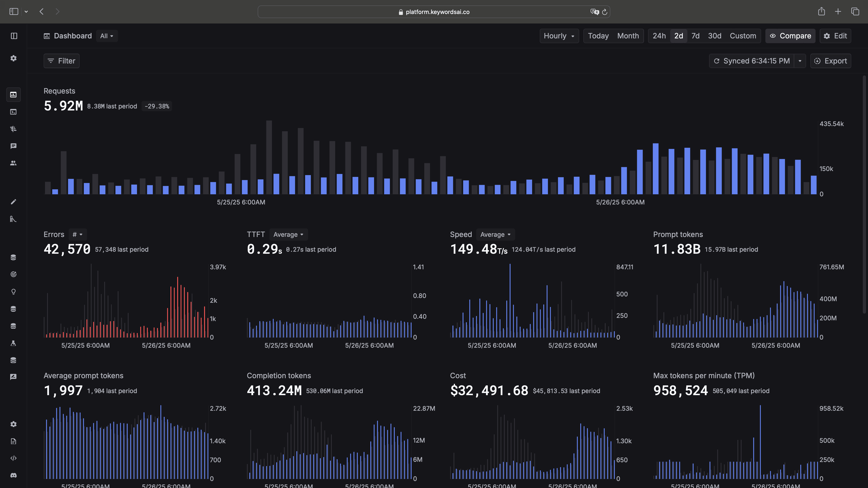Click the chat message sidebar icon
Image resolution: width=868 pixels, height=488 pixels.
(x=14, y=146)
